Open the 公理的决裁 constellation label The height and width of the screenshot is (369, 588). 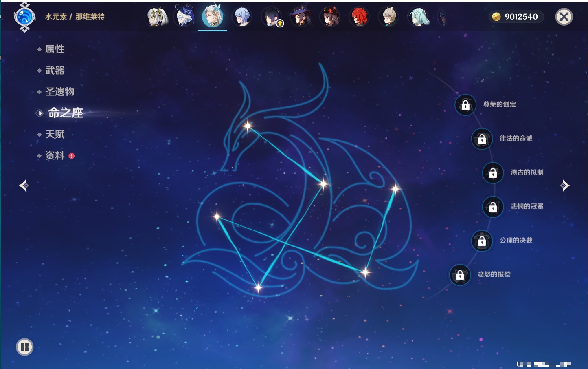click(x=516, y=240)
